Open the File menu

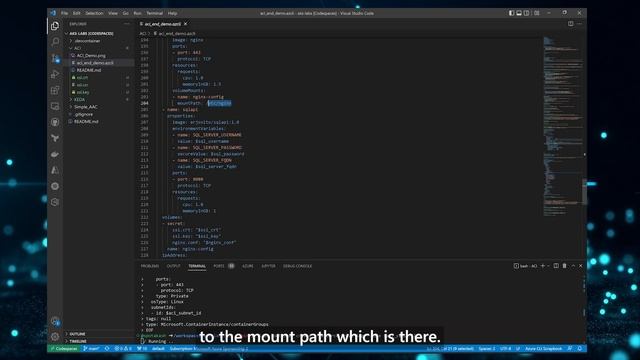coord(64,13)
